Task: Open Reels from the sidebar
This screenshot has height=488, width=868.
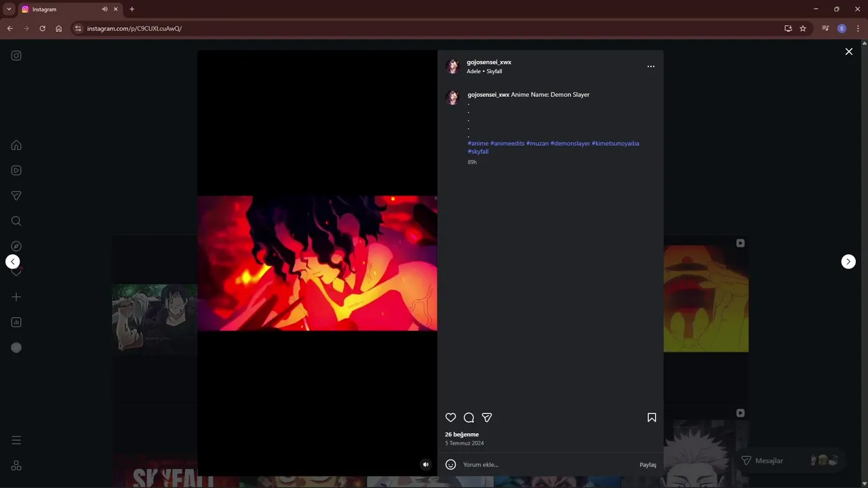Action: click(x=16, y=170)
